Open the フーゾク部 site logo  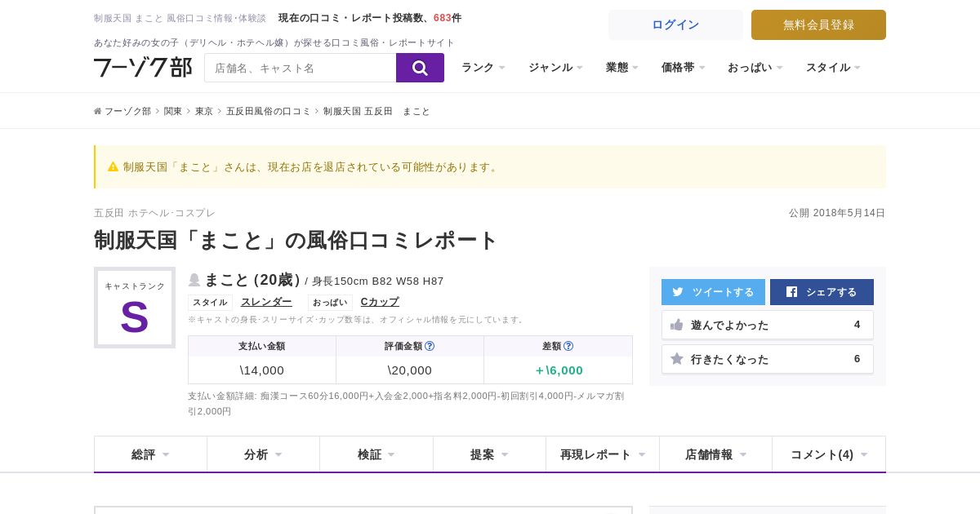tap(143, 68)
